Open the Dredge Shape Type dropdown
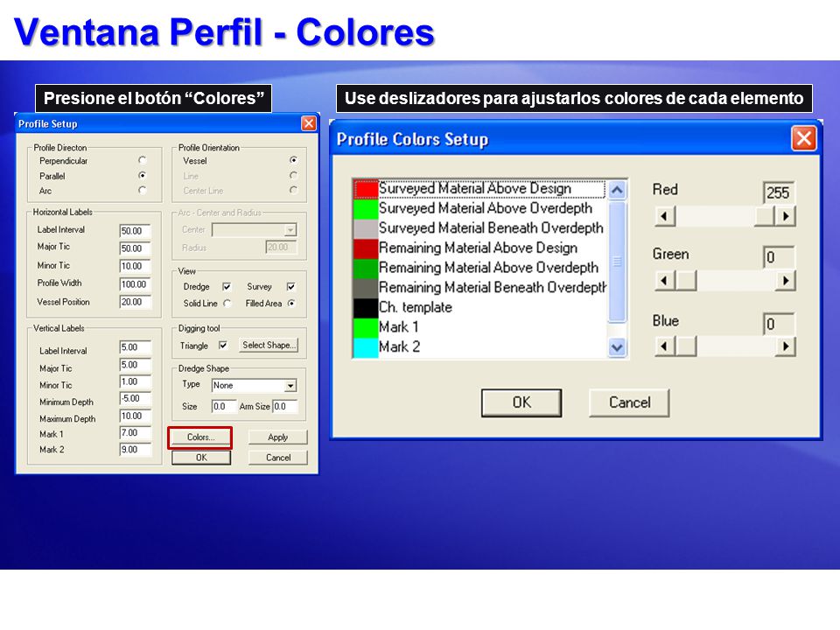The width and height of the screenshot is (840, 630). tap(290, 386)
